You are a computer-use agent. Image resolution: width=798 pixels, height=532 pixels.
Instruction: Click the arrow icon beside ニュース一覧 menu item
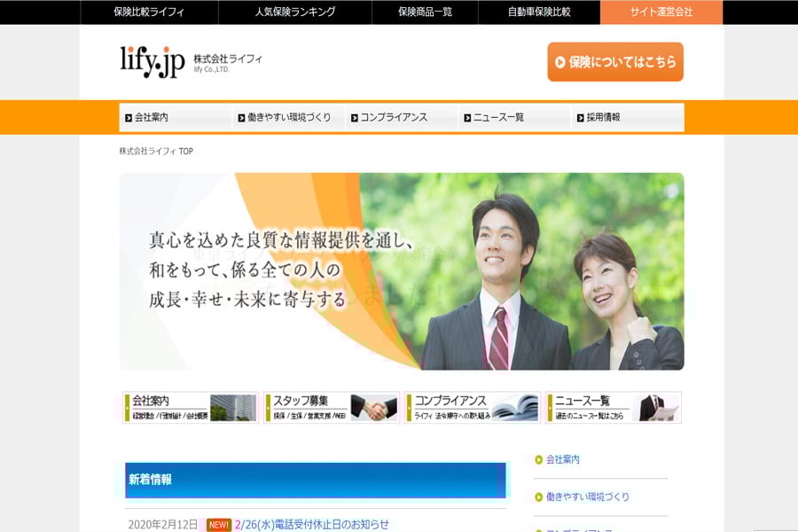coord(467,118)
